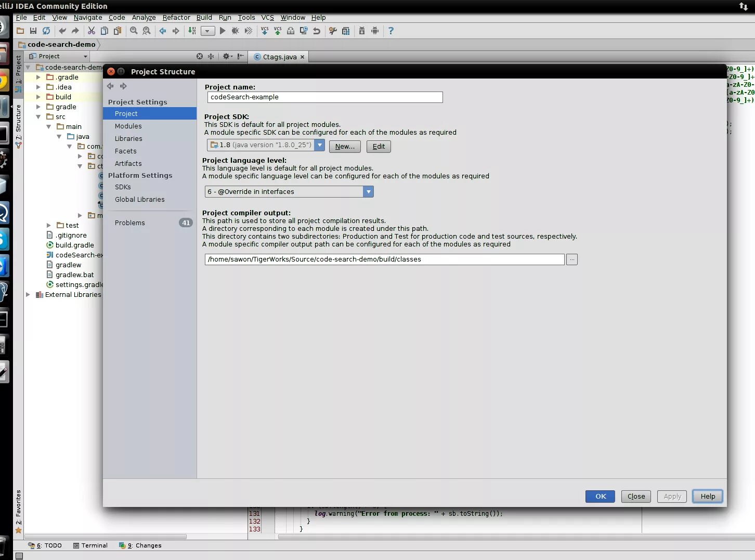The height and width of the screenshot is (560, 755).
Task: Expand the build folder node
Action: [38, 97]
